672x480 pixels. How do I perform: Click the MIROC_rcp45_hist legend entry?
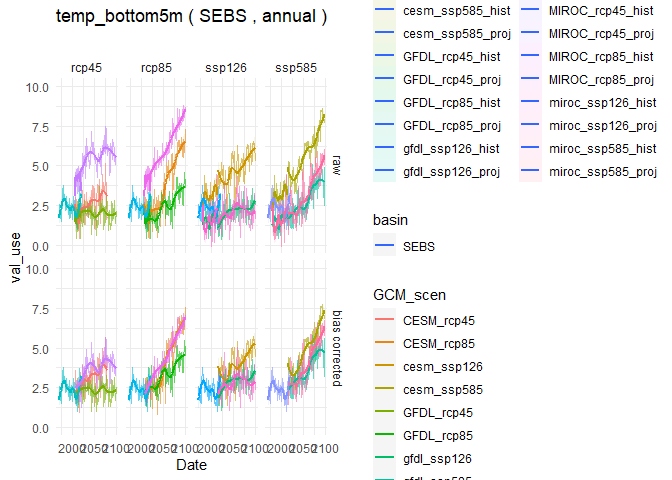[588, 10]
